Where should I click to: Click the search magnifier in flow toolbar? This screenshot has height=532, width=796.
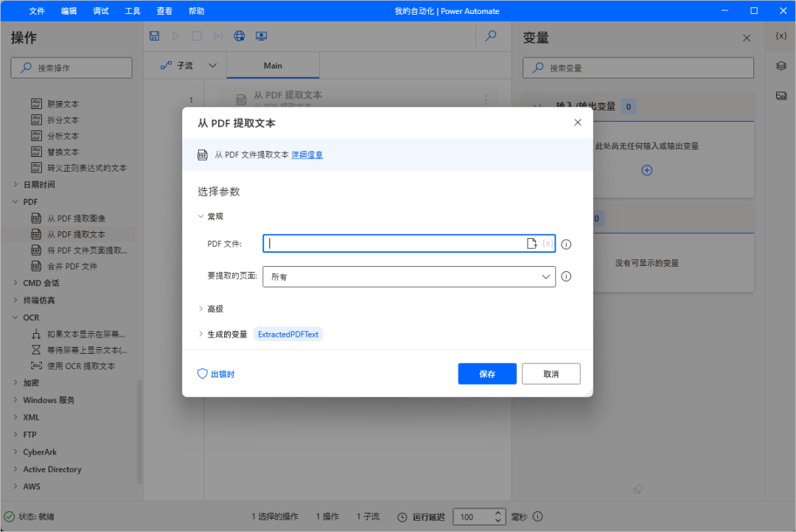tap(491, 36)
